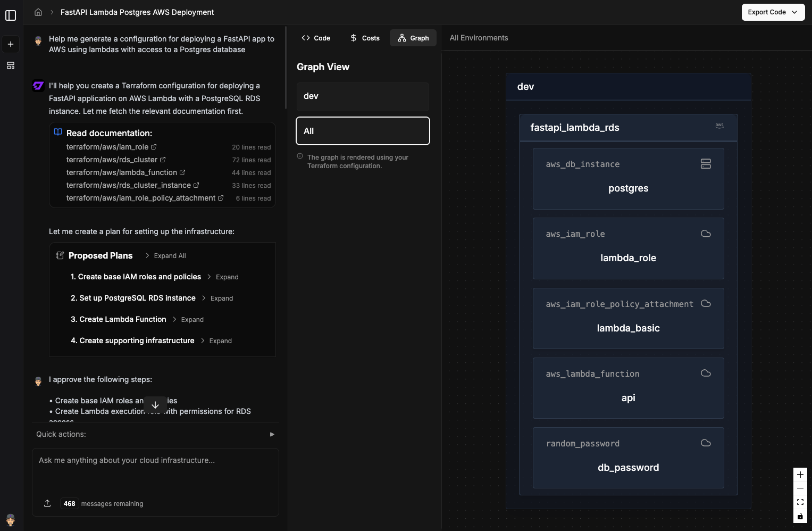Click the info icon beside graph note
This screenshot has width=812, height=531.
coord(300,156)
